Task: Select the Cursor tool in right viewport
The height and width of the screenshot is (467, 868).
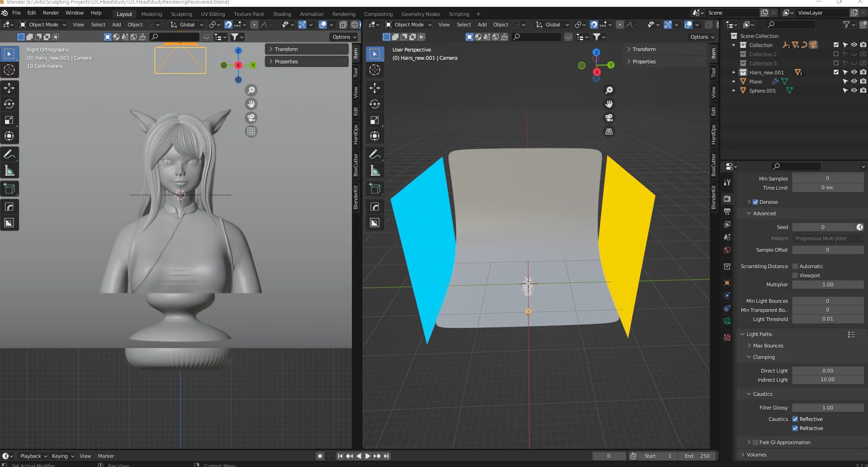Action: click(x=375, y=70)
